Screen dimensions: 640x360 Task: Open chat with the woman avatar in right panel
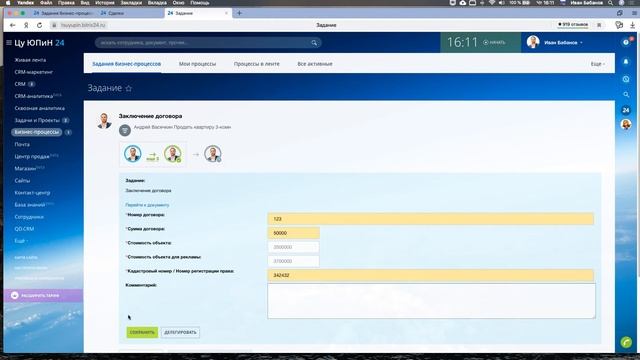point(626,124)
